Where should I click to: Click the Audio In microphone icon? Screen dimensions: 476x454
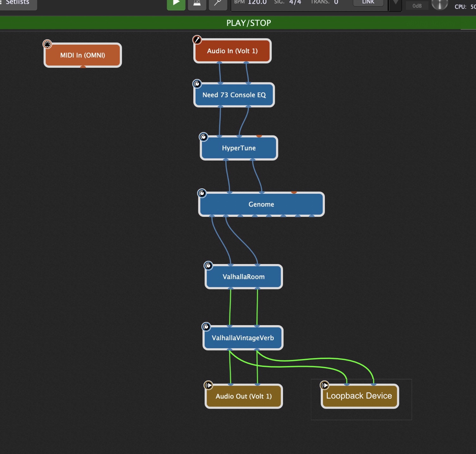click(x=197, y=40)
